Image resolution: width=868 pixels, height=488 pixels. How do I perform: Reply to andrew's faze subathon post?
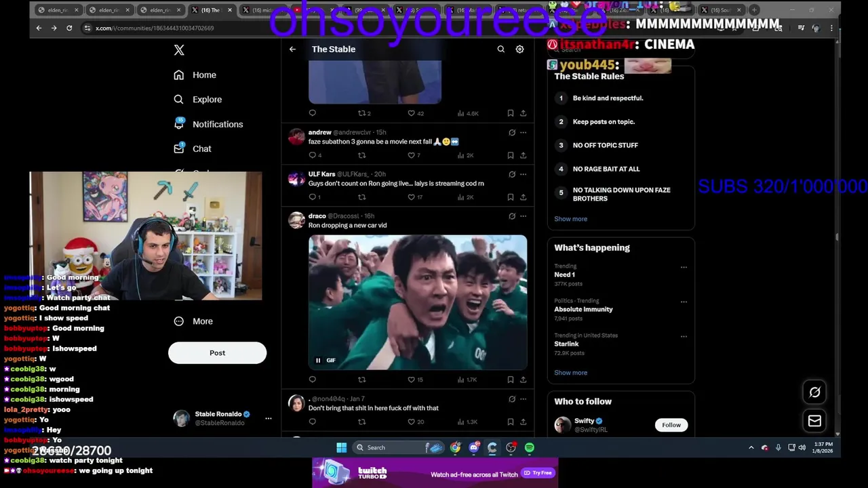[x=313, y=155]
